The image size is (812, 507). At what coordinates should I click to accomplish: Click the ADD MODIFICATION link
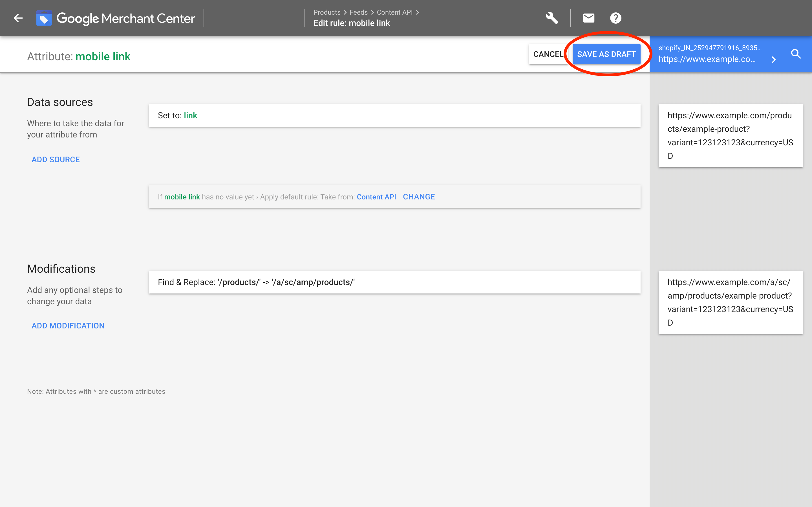click(68, 326)
